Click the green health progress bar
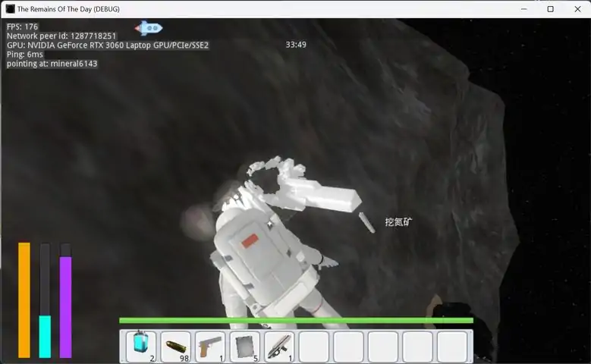Screen dimensions: 591x364 coord(296,320)
